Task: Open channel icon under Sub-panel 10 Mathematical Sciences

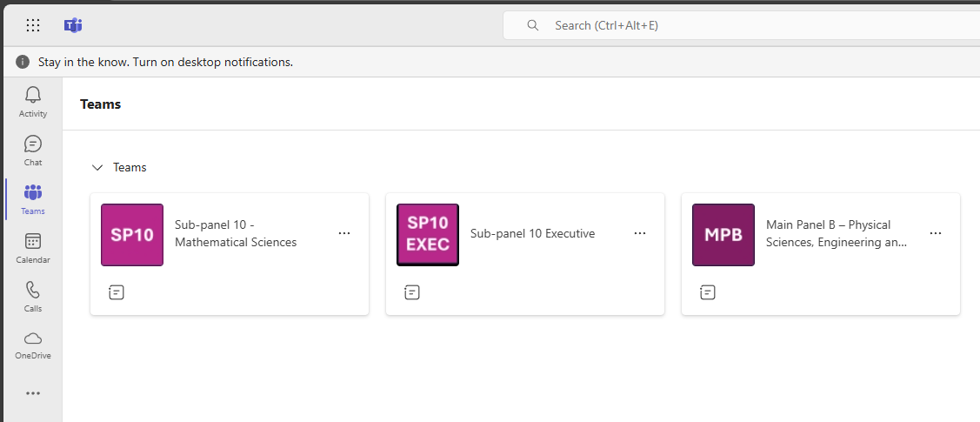Action: click(x=117, y=292)
